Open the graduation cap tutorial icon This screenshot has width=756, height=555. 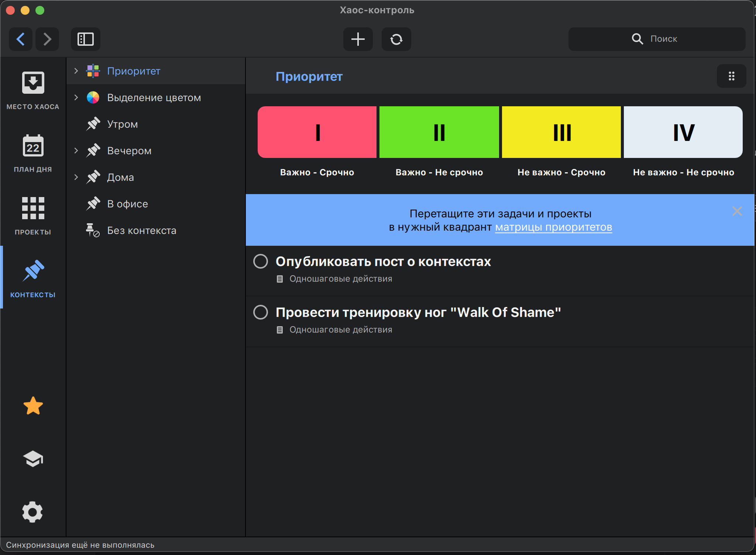click(x=33, y=459)
